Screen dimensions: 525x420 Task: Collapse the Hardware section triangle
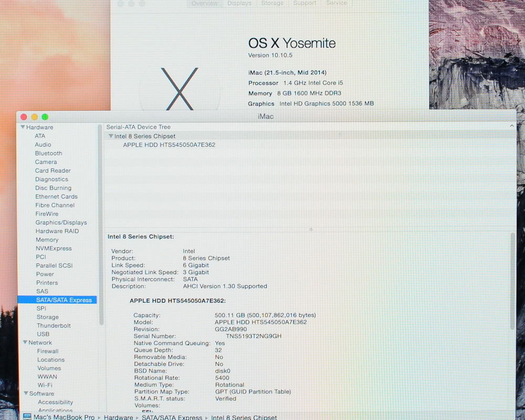[23, 127]
